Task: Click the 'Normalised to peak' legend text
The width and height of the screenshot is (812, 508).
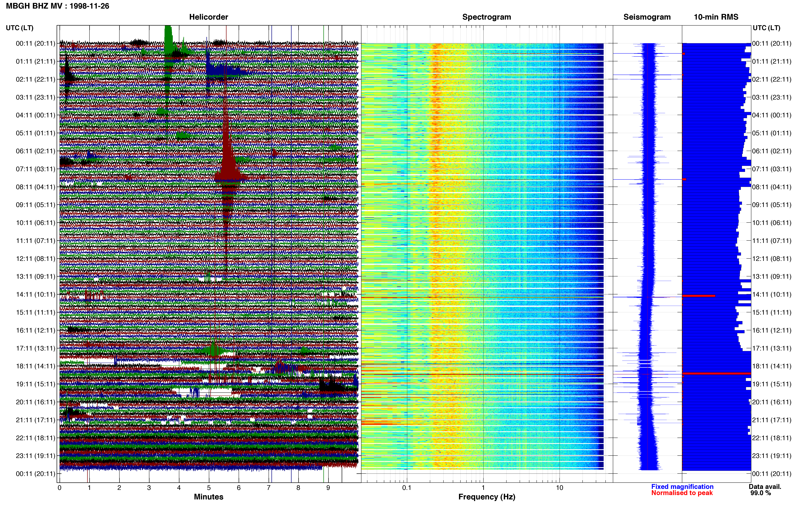Action: 682,493
